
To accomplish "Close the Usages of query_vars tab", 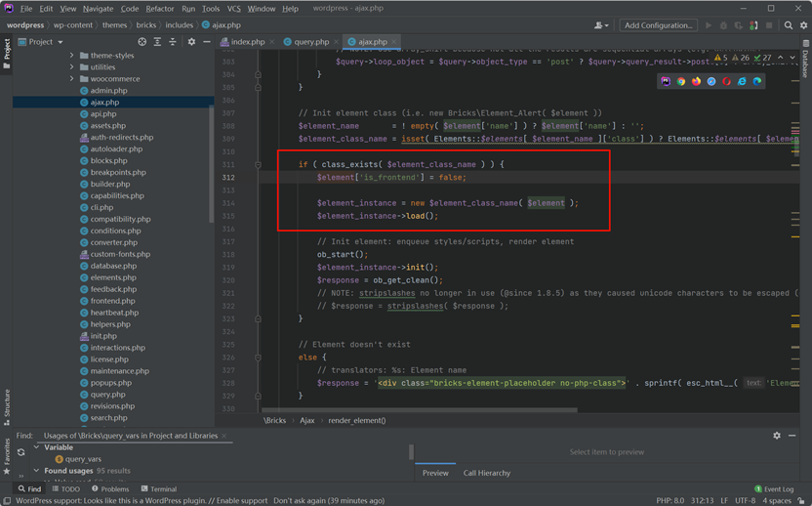I will (x=224, y=436).
